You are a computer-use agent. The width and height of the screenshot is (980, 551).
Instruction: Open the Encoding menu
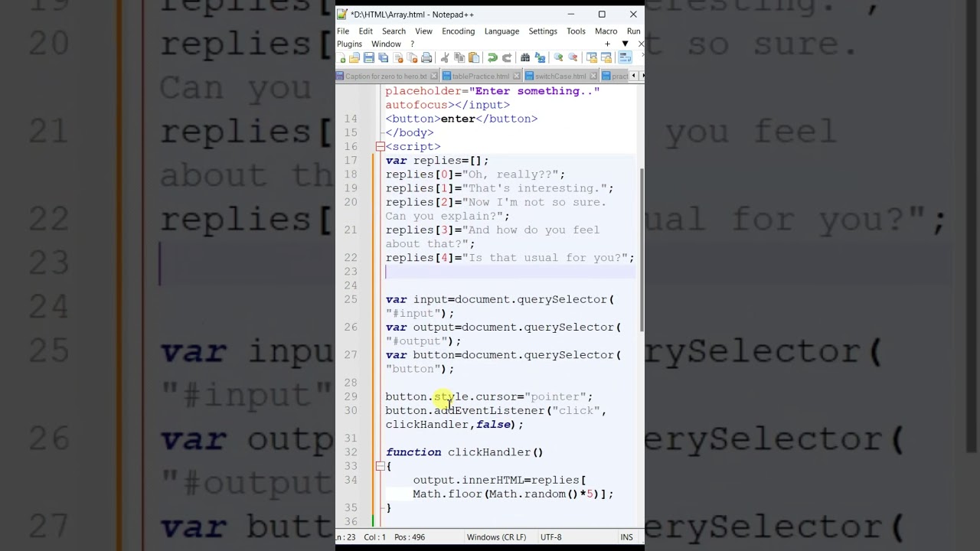click(x=458, y=31)
